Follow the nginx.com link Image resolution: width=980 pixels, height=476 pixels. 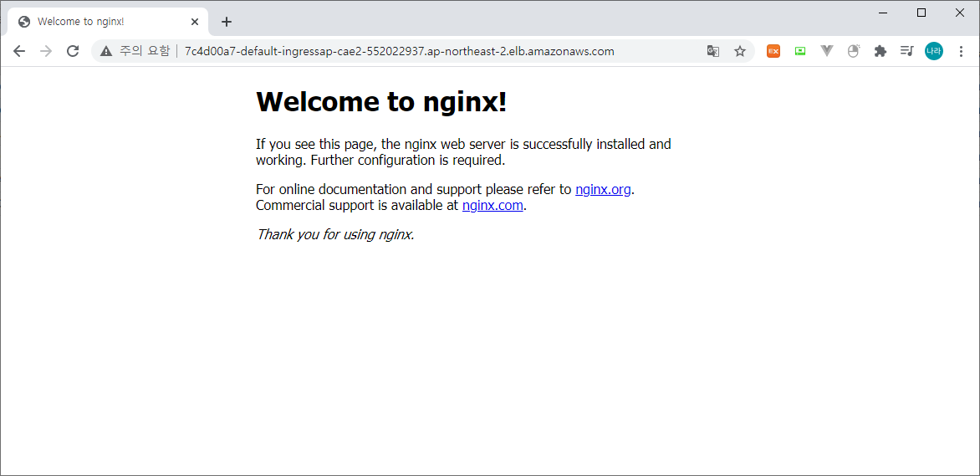click(x=493, y=205)
